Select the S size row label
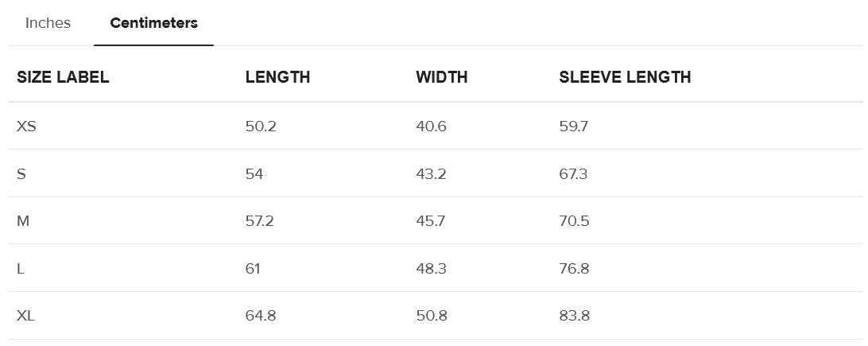 coord(21,173)
